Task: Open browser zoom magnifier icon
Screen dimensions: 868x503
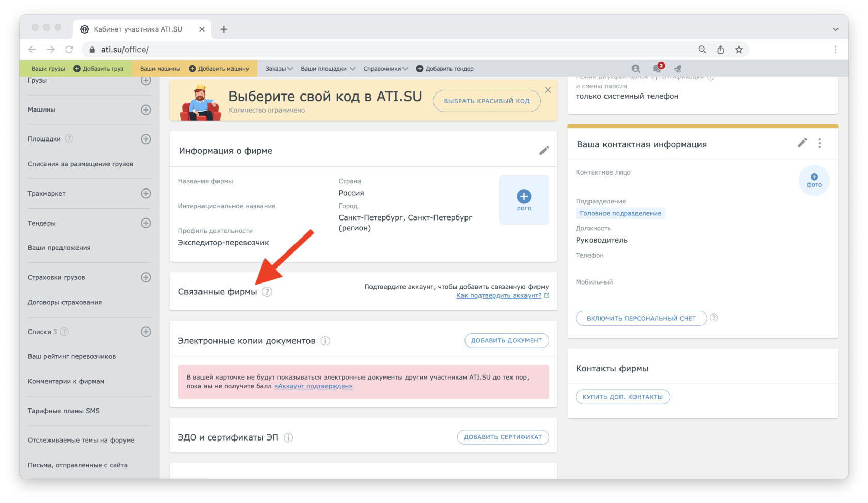Action: click(702, 50)
